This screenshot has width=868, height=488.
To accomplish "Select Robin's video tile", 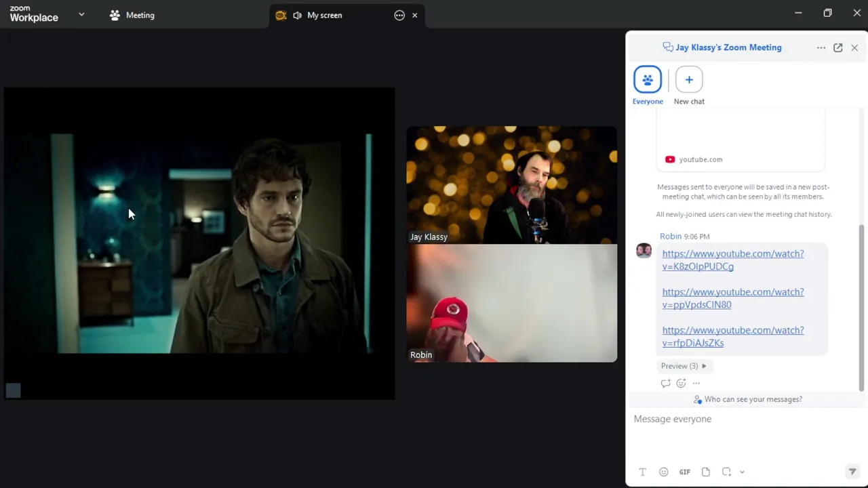I will click(512, 303).
